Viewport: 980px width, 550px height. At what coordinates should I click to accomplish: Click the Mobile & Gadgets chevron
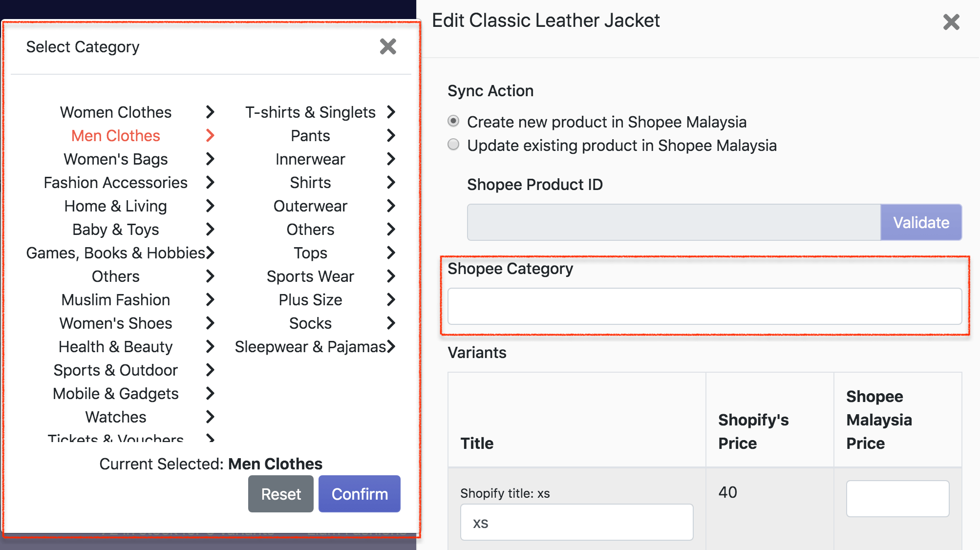210,393
